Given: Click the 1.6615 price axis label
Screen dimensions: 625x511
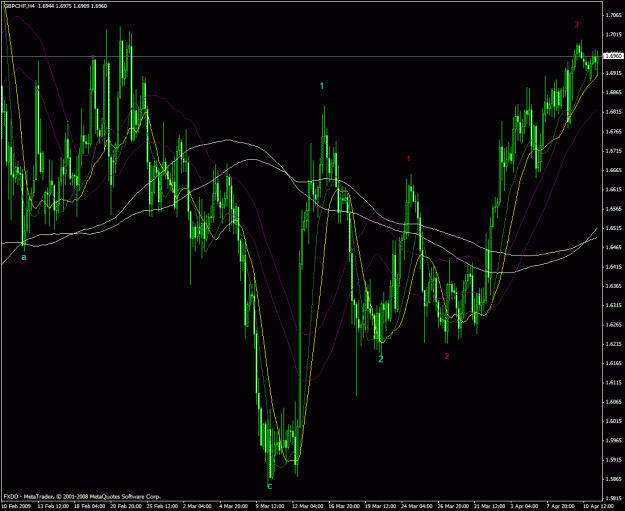Looking at the screenshot, I should [613, 189].
